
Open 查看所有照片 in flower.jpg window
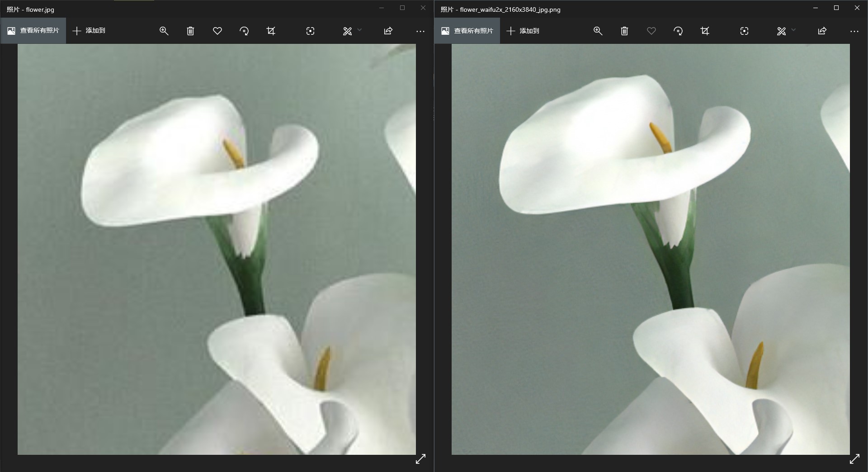point(33,31)
